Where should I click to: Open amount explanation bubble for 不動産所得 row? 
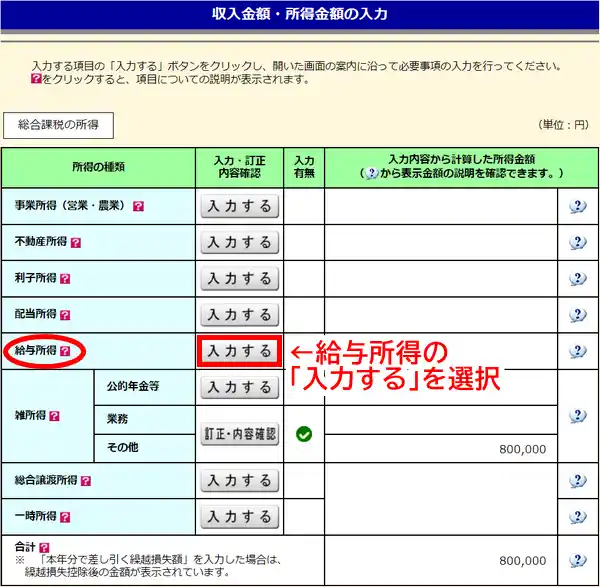coord(577,243)
